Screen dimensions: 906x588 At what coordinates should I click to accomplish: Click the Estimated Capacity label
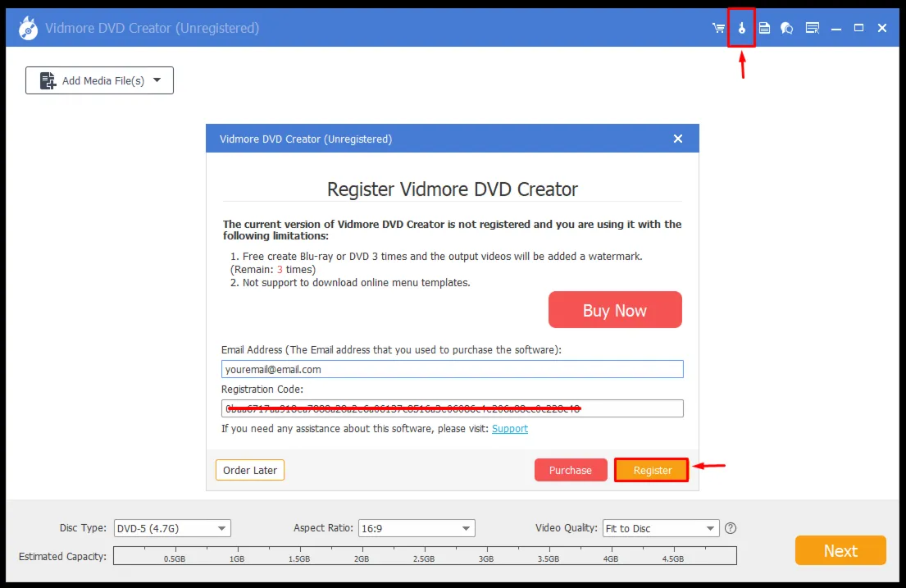(x=62, y=556)
